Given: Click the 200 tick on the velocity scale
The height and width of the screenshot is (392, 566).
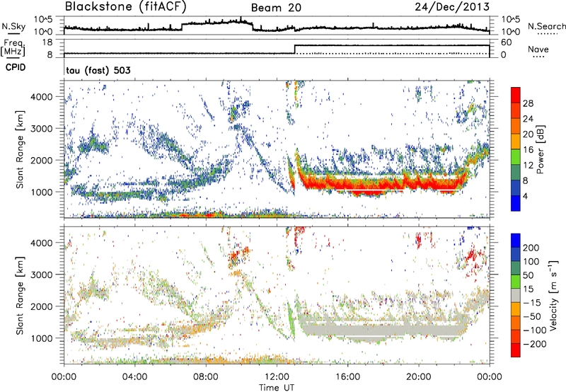Looking at the screenshot, I should 531,248.
